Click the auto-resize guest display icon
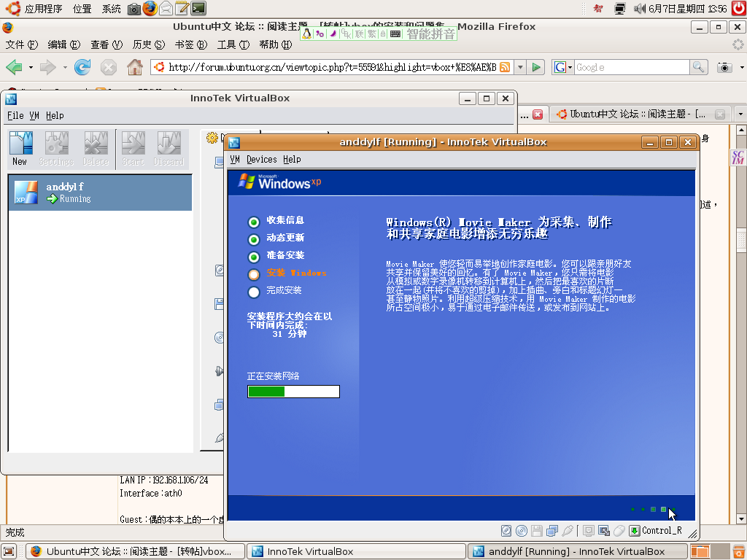 tap(604, 531)
